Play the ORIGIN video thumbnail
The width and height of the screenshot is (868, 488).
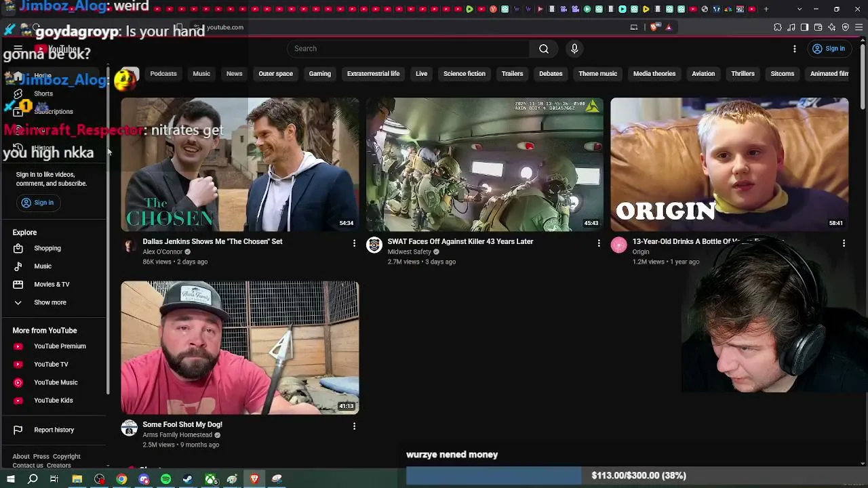pyautogui.click(x=730, y=165)
